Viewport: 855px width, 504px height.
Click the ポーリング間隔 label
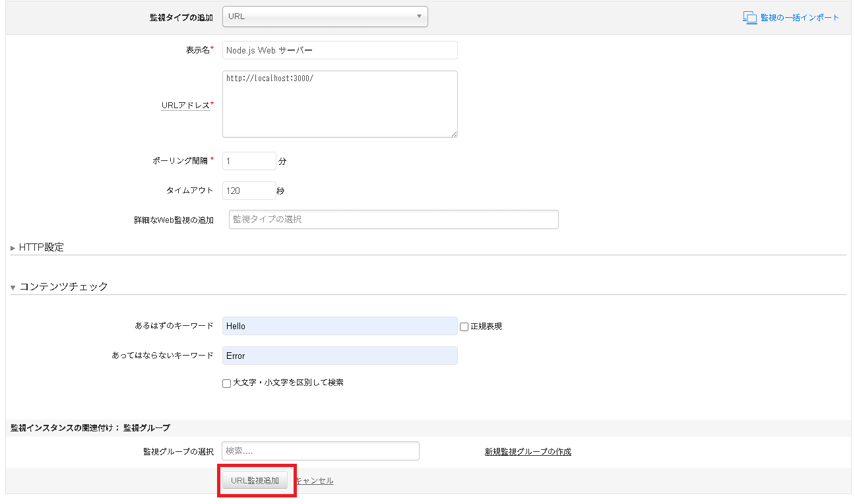click(x=183, y=160)
